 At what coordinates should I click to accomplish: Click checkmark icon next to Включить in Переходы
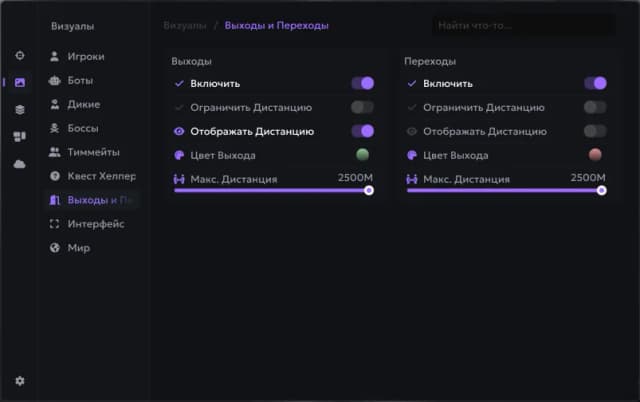tap(411, 84)
